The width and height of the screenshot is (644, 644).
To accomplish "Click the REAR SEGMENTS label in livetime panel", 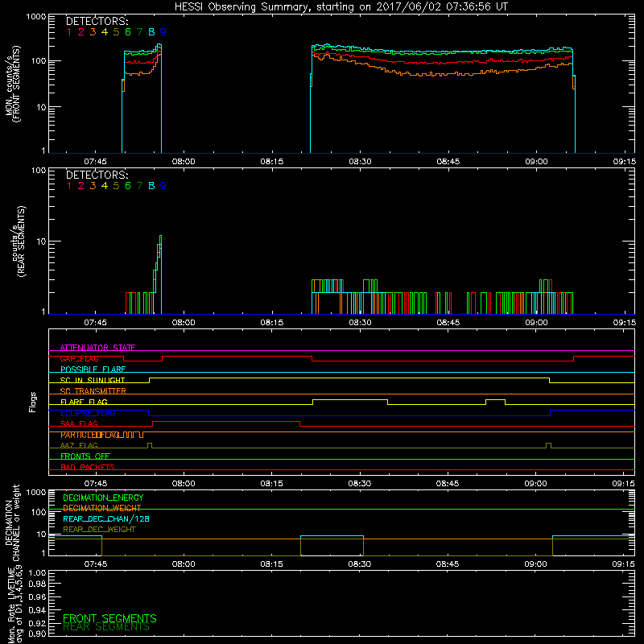I will [x=106, y=627].
